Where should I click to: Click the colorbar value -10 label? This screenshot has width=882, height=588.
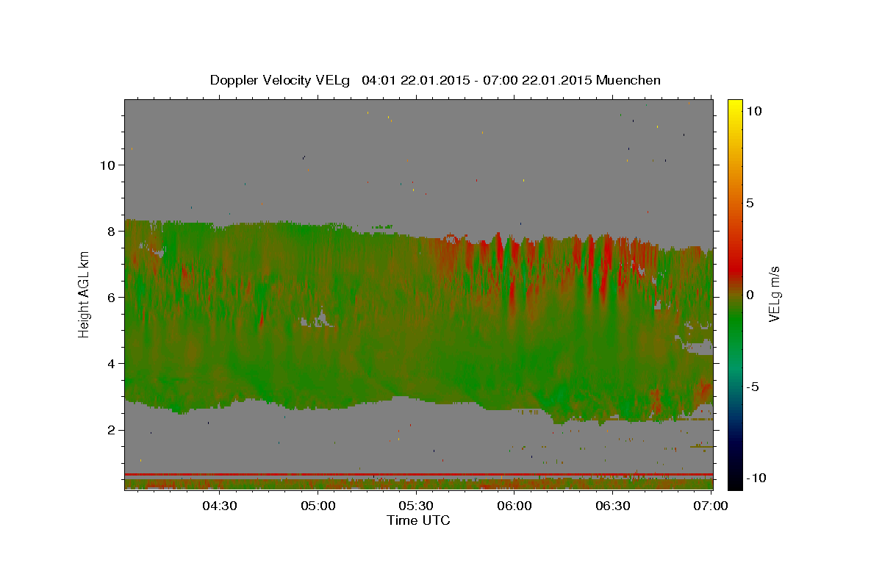(x=755, y=478)
